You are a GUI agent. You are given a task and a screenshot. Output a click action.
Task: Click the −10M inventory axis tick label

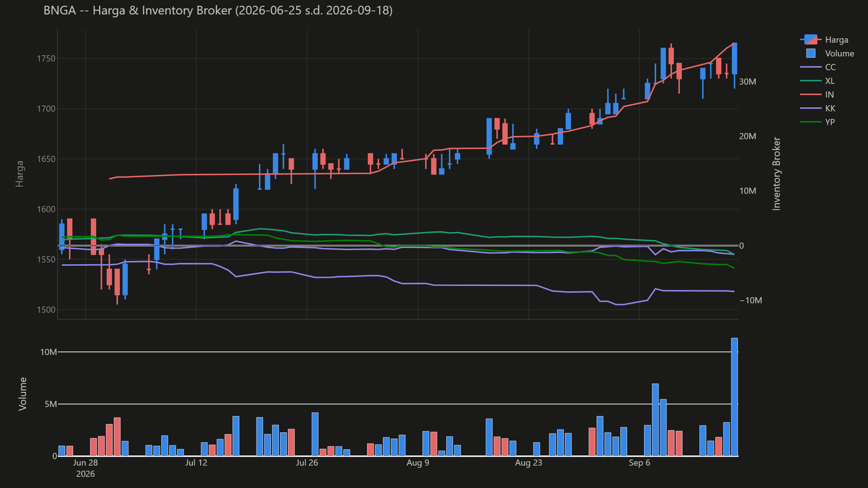coord(751,300)
